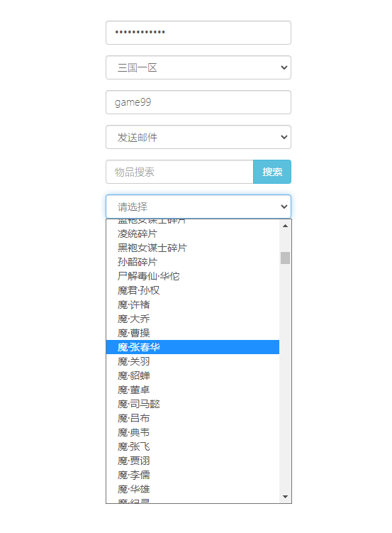Screen dimensions: 392x533
Task: Click the game99 text field
Action: [198, 102]
